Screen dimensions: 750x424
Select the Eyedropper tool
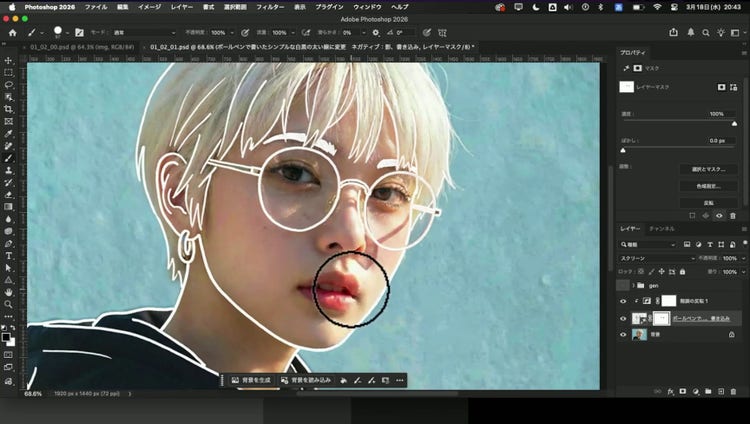[x=9, y=134]
